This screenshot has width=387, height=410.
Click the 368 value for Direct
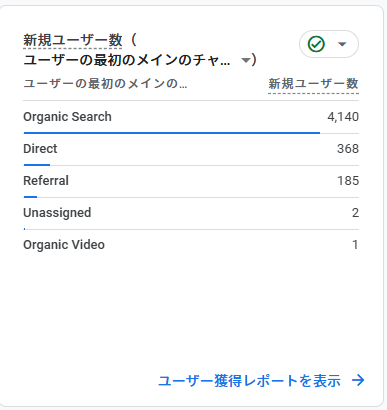[x=348, y=149]
